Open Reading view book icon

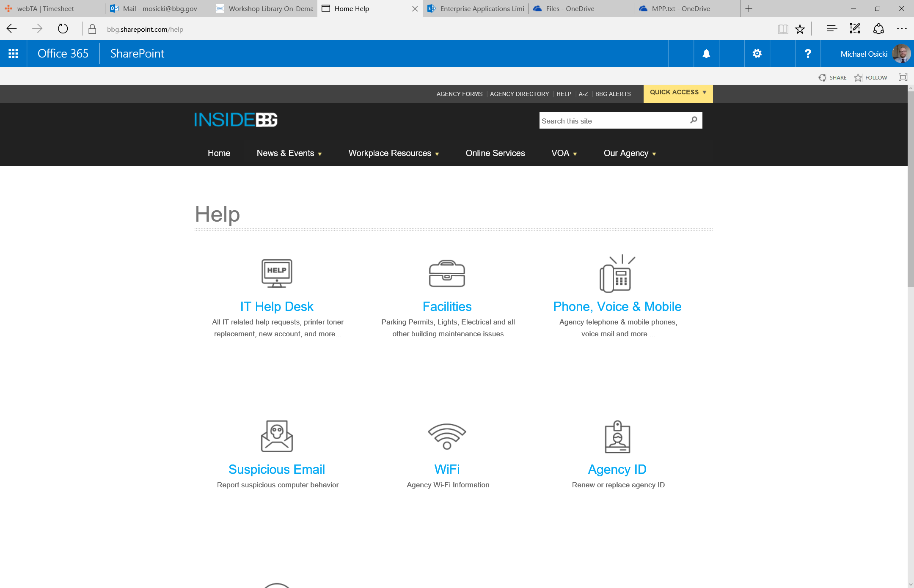click(x=783, y=29)
